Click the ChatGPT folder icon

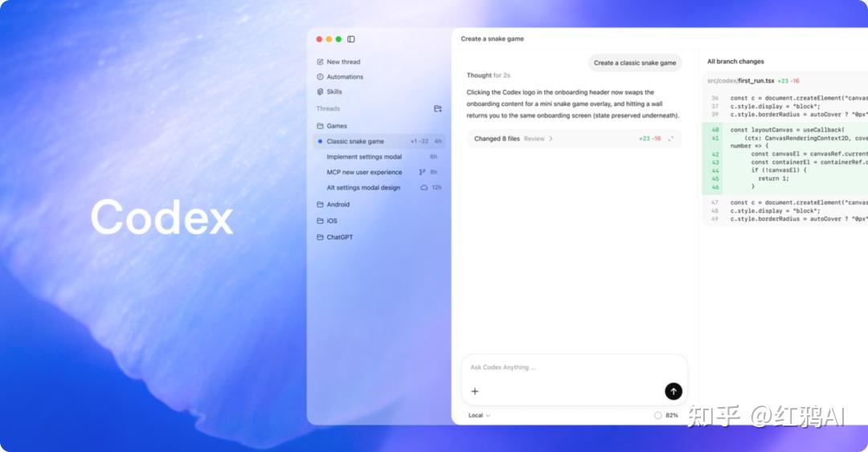click(x=320, y=238)
